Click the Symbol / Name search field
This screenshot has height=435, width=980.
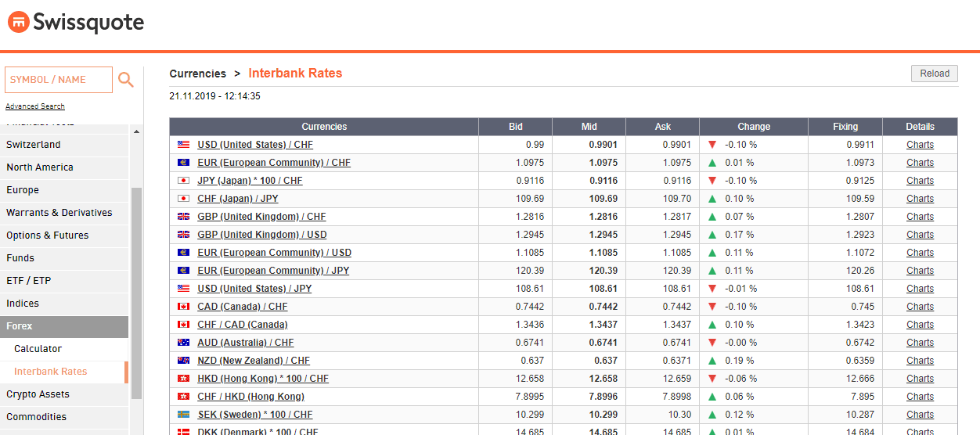[59, 80]
